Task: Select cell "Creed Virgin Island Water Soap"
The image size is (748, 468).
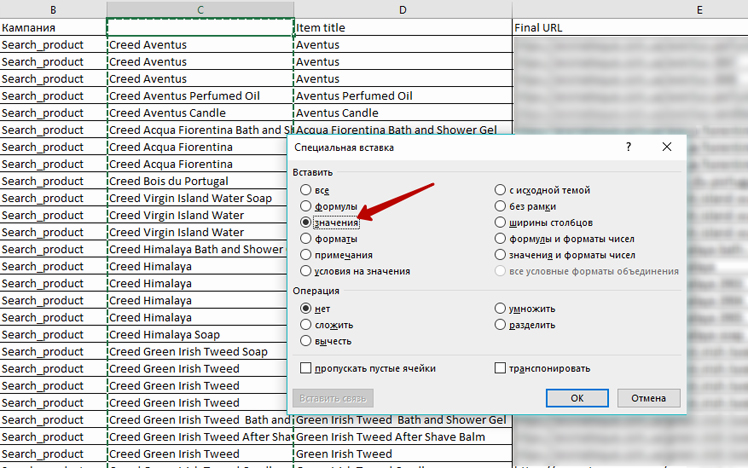Action: [x=197, y=198]
